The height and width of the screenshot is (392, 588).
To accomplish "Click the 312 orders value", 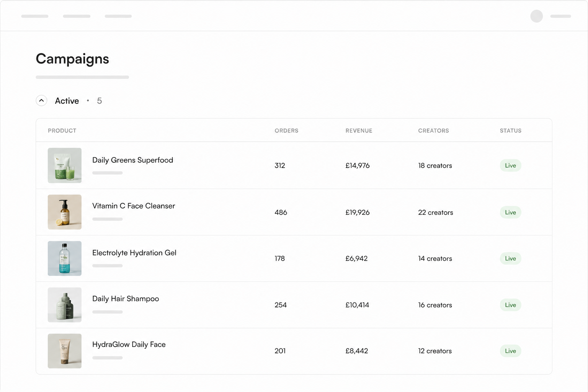I will [x=280, y=165].
